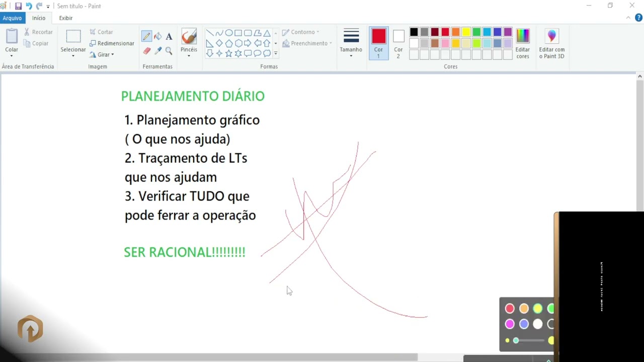This screenshot has height=362, width=644.
Task: Click the Save icon in title bar
Action: [18, 6]
